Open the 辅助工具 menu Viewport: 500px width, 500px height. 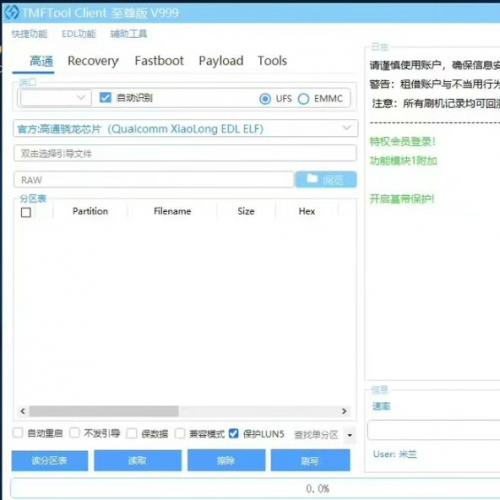click(128, 34)
